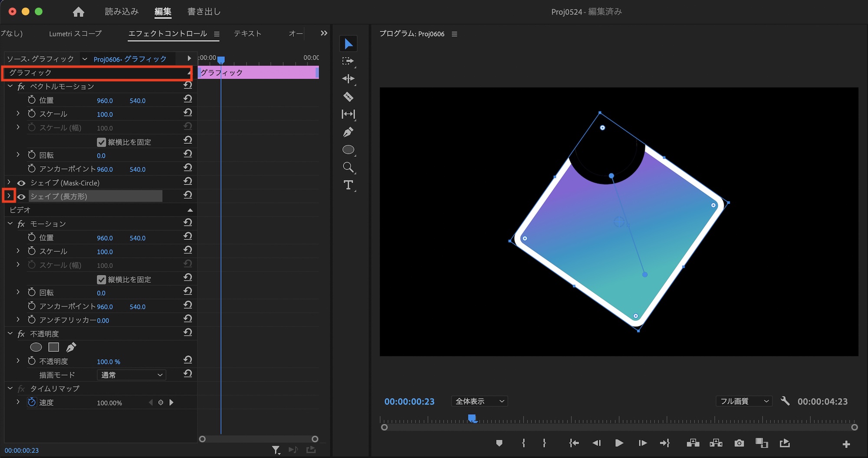Viewport: 868px width, 458px height.
Task: Uncheck 縦横比を固定 under ベクトルモーション
Action: (x=102, y=142)
